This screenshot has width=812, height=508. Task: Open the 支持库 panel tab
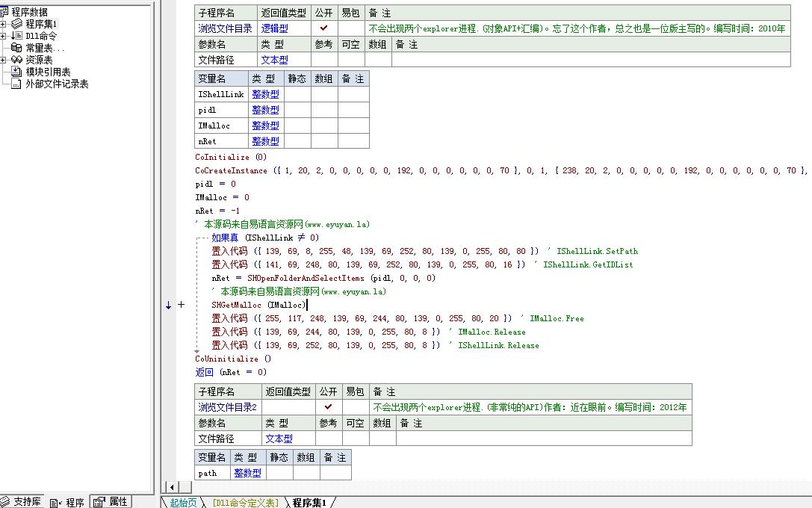click(x=21, y=502)
